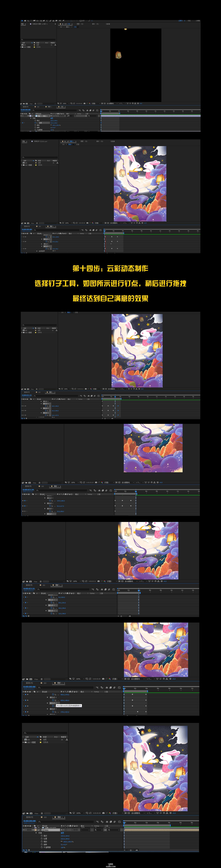Click snapshot camera icon above 操控点 9 timeline
This screenshot has width=221, height=868.
(103, 679)
